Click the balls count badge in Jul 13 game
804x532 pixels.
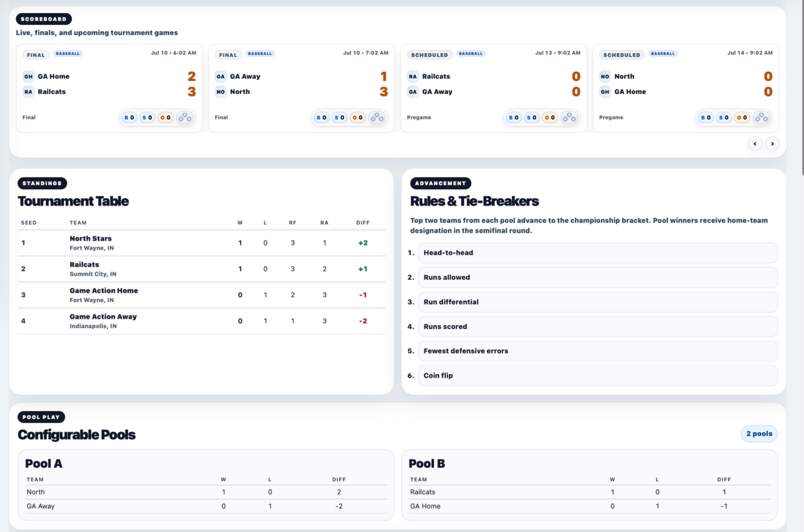(513, 117)
